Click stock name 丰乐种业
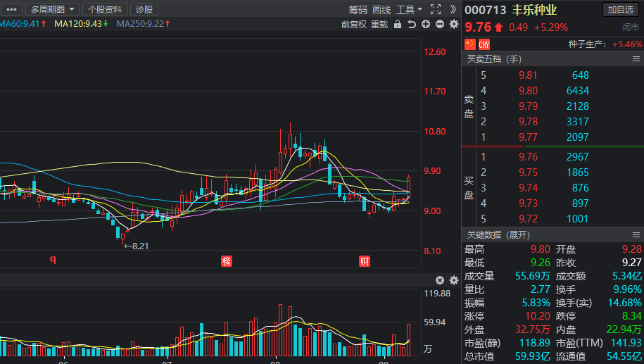This screenshot has height=364, width=644. [x=534, y=10]
